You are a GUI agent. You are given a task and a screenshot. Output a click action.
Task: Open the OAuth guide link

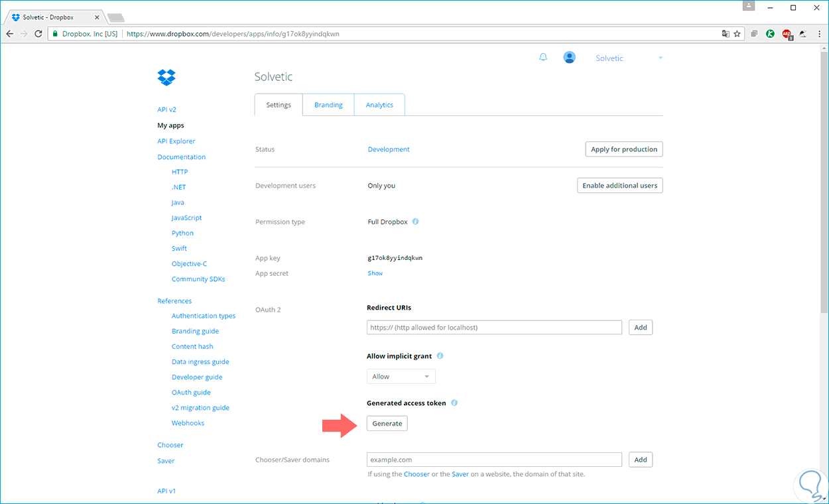[191, 393]
